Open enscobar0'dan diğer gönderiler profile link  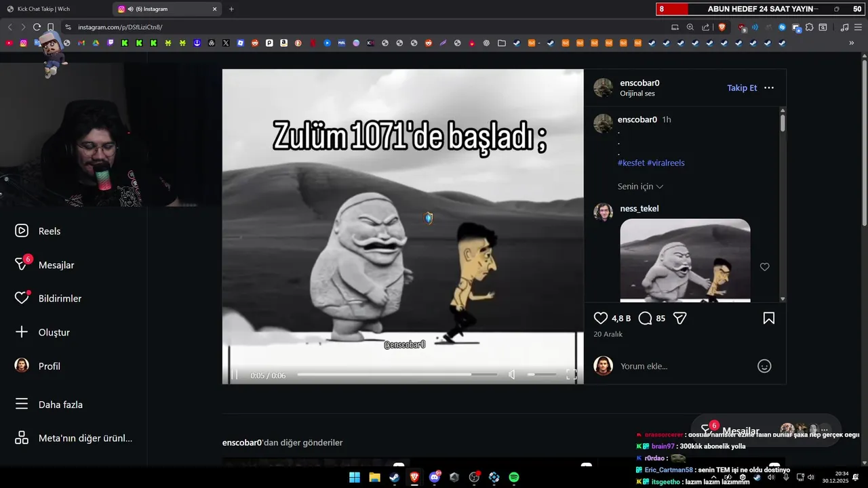click(x=242, y=443)
